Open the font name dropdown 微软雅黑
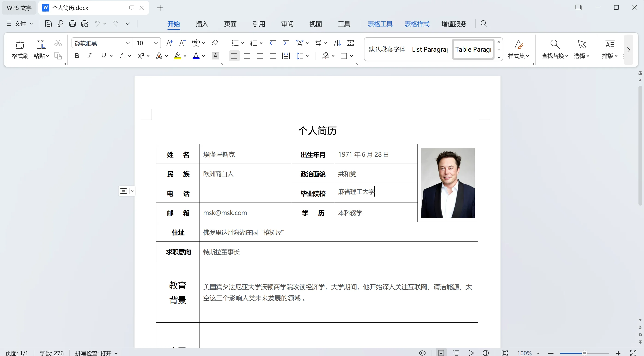This screenshot has height=356, width=644. (x=127, y=43)
